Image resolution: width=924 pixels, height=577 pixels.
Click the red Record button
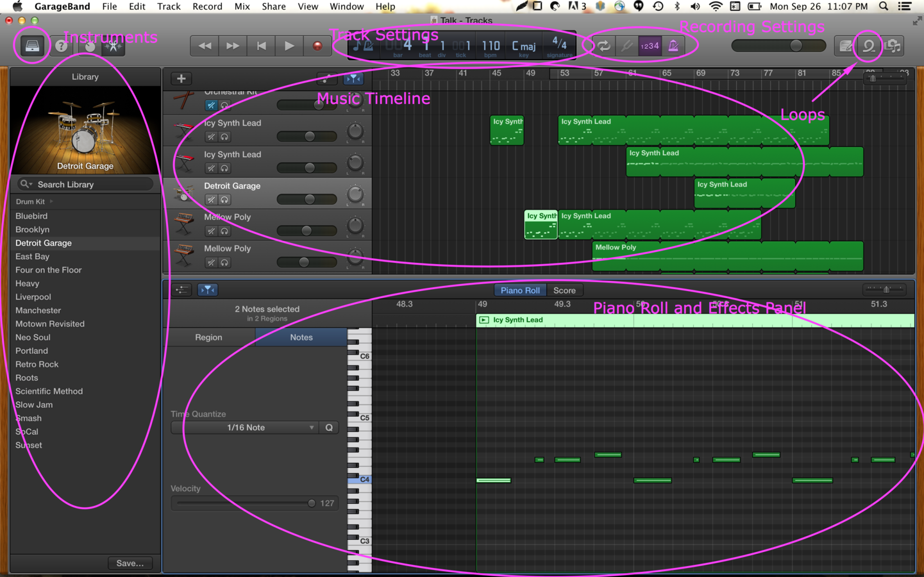[x=317, y=46]
